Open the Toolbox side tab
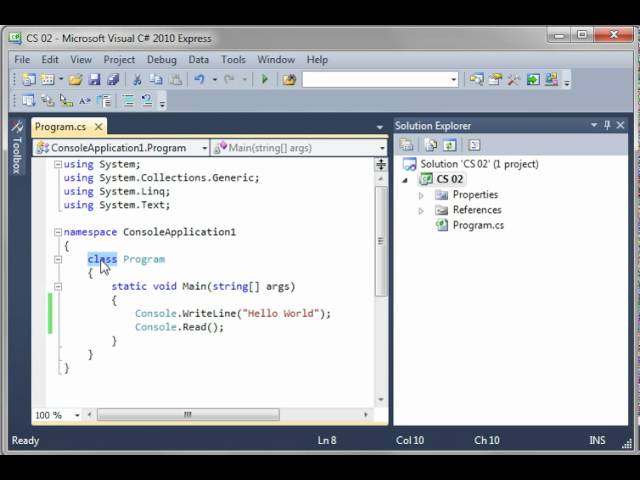 pyautogui.click(x=16, y=148)
